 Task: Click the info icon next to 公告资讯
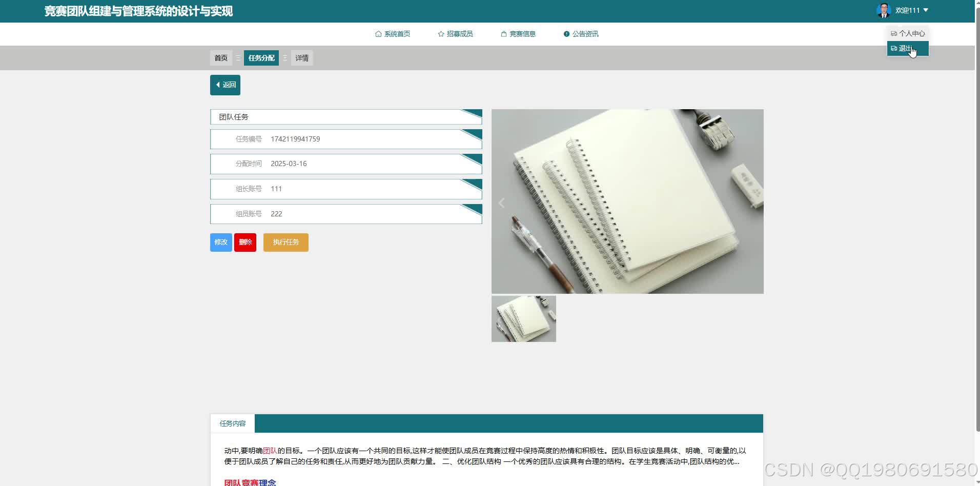pyautogui.click(x=566, y=34)
